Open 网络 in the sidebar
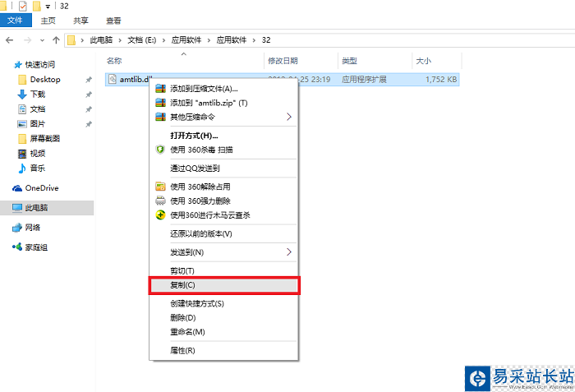Screen dimensions: 575x392 point(33,228)
